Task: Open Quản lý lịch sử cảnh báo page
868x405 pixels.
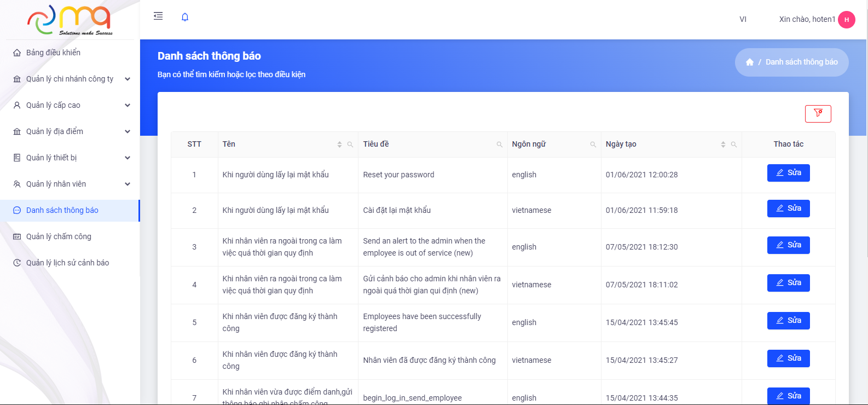Action: [x=67, y=263]
